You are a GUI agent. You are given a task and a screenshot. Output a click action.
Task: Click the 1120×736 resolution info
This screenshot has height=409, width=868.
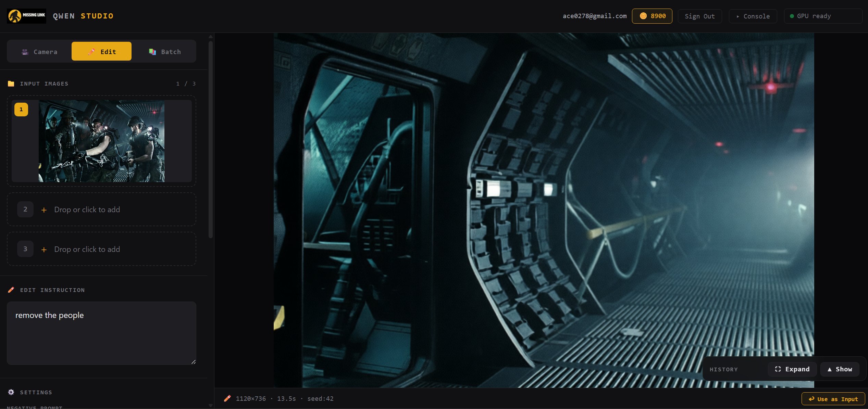tap(251, 398)
